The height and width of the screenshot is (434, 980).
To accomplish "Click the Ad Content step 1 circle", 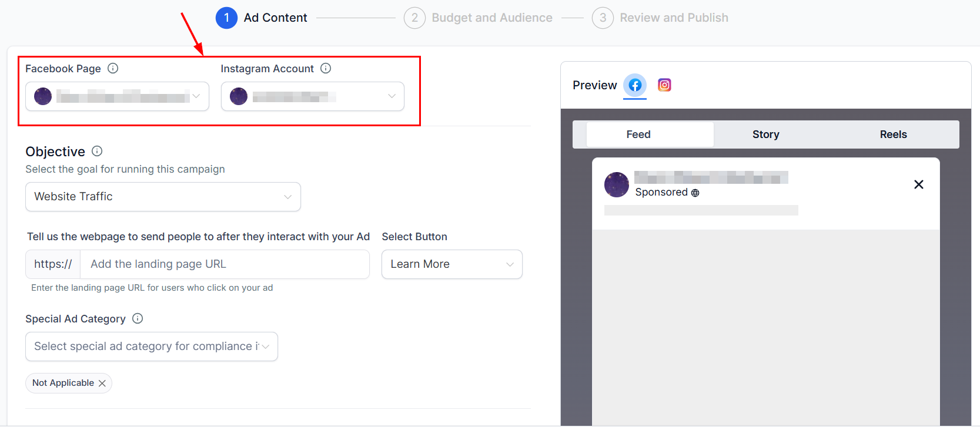I will 226,18.
